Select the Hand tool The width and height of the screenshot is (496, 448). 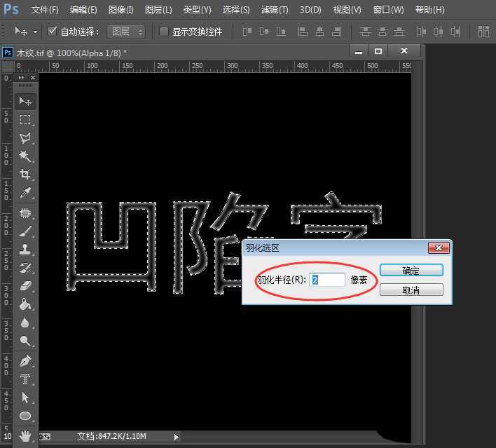coord(25,435)
